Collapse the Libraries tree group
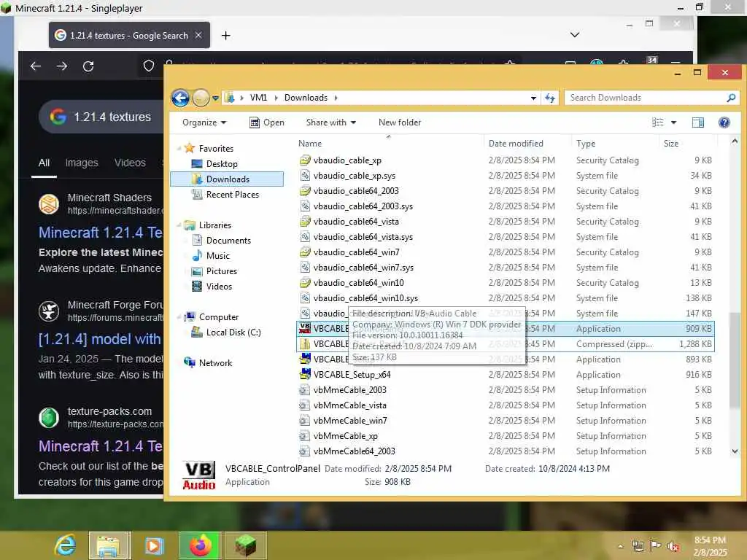 click(179, 225)
